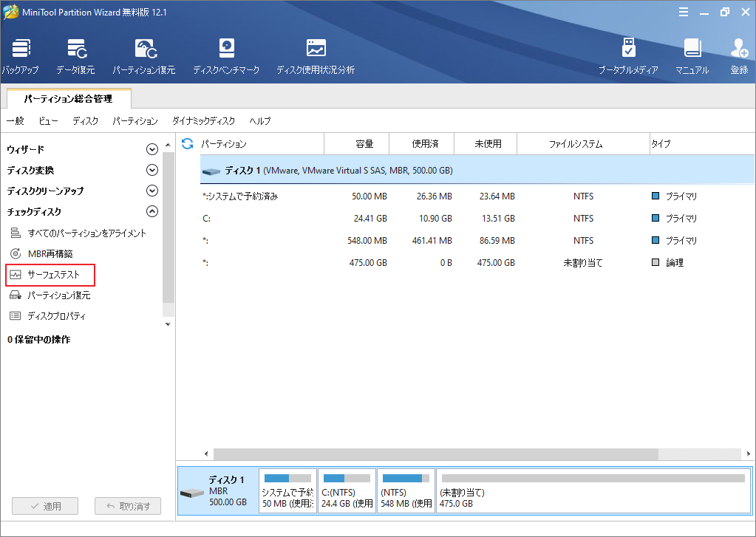The width and height of the screenshot is (756, 537).
Task: Click the C: row type color square
Action: tap(655, 218)
